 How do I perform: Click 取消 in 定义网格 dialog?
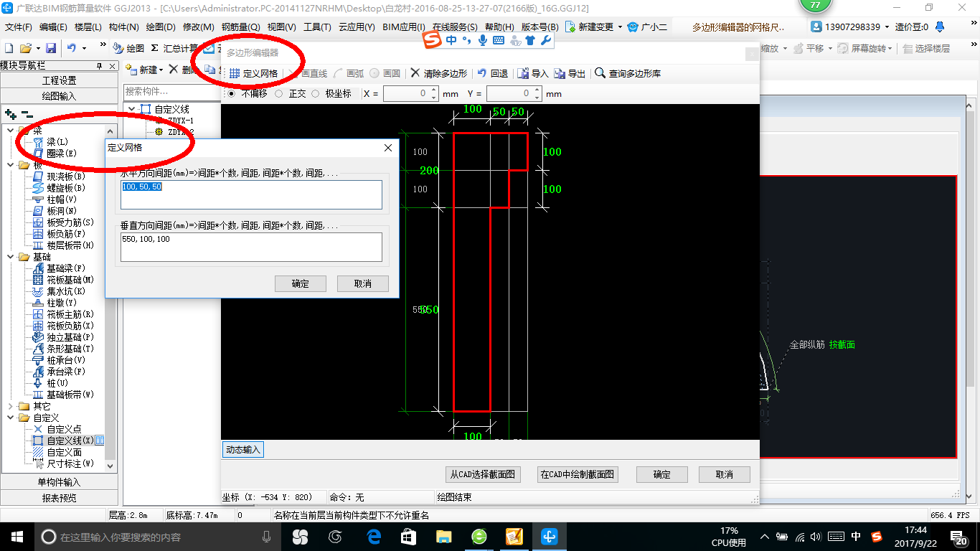pyautogui.click(x=363, y=283)
